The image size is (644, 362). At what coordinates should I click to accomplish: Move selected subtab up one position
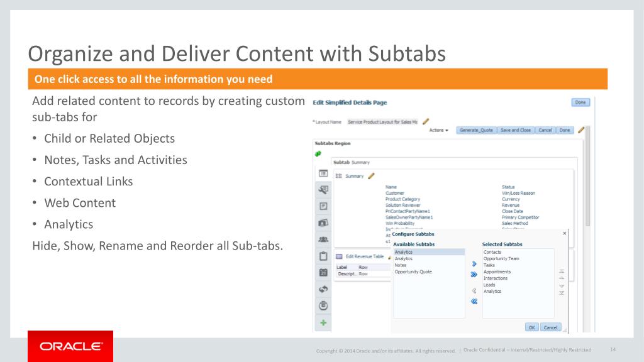562,278
